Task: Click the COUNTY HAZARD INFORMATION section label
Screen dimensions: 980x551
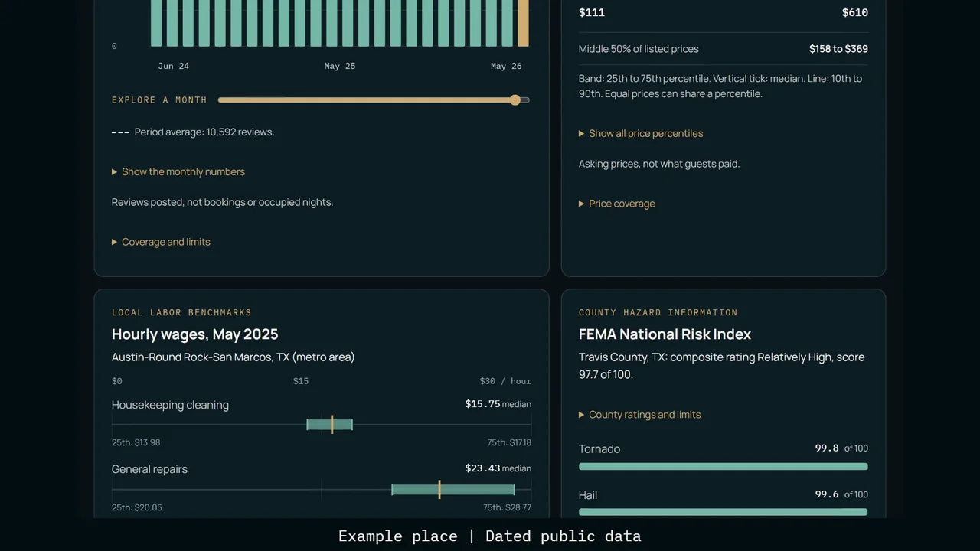Action: 658,312
